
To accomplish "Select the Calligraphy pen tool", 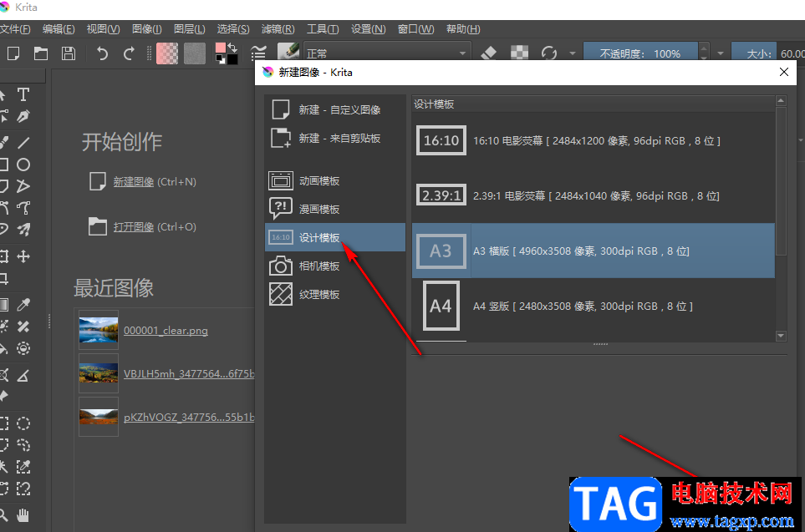I will [23, 116].
